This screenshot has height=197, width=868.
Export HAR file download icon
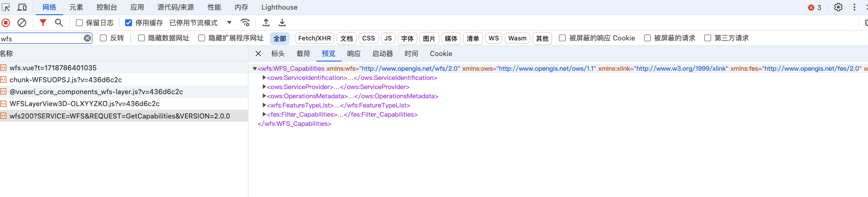[x=282, y=23]
